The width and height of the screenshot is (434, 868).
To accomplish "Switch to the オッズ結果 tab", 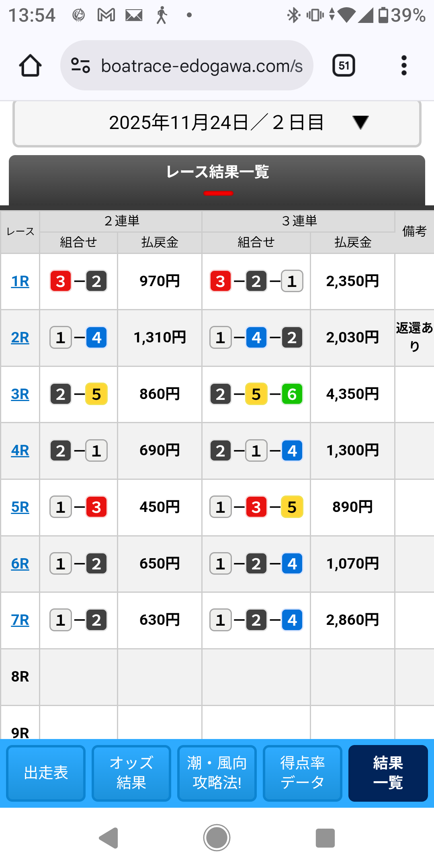I will pos(131,773).
